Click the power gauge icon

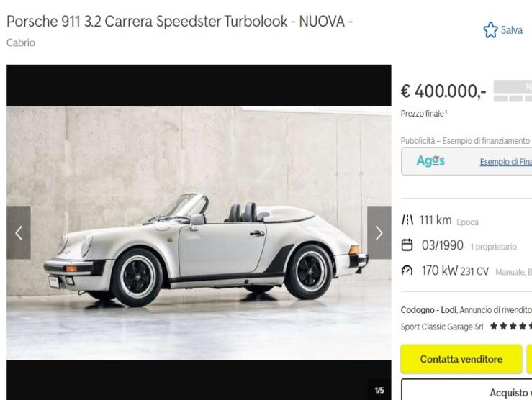tap(407, 271)
